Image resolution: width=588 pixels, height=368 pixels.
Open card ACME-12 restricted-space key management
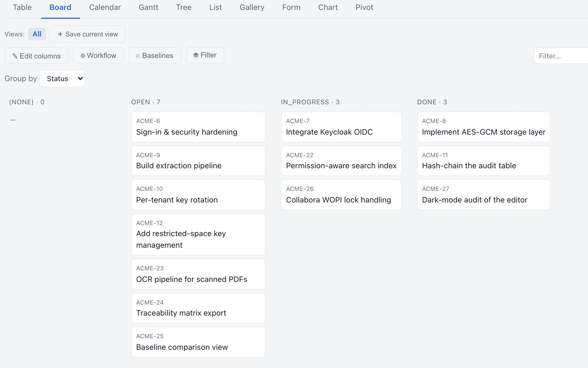(198, 234)
